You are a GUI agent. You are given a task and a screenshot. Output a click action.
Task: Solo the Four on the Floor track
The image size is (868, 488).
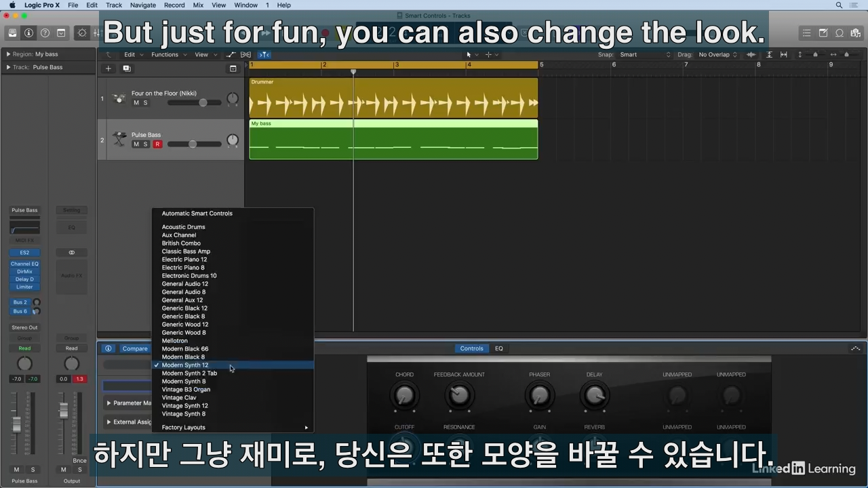145,103
